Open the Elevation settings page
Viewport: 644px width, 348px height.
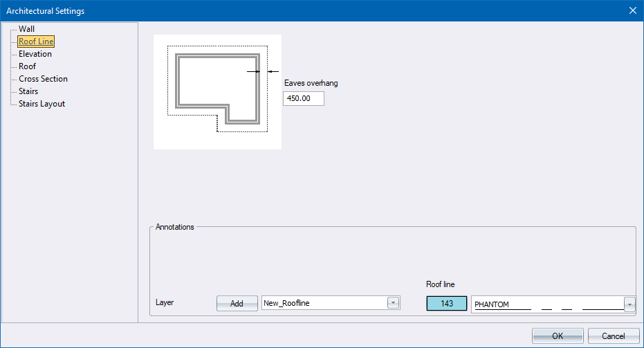(x=35, y=54)
